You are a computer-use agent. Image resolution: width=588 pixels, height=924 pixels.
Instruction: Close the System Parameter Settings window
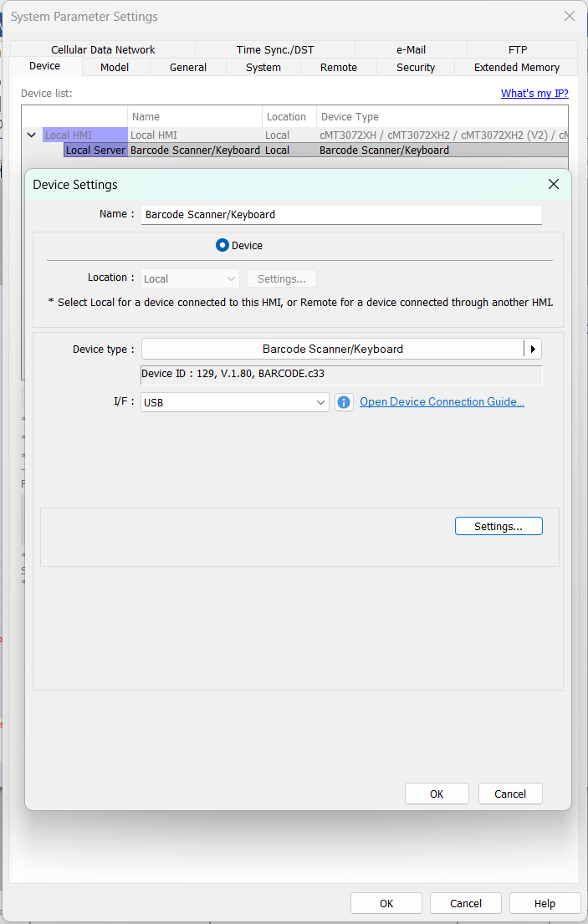(570, 17)
